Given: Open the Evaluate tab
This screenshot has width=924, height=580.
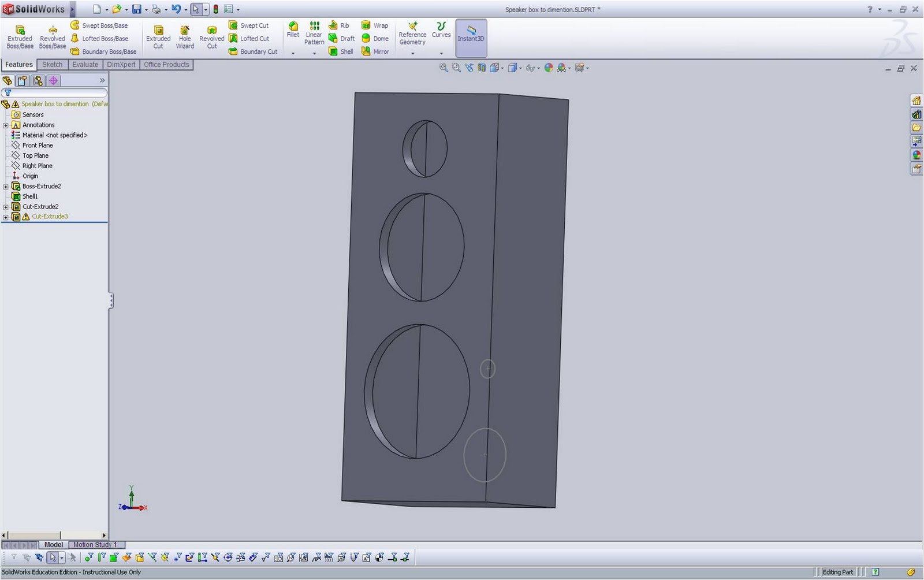Looking at the screenshot, I should [x=85, y=65].
